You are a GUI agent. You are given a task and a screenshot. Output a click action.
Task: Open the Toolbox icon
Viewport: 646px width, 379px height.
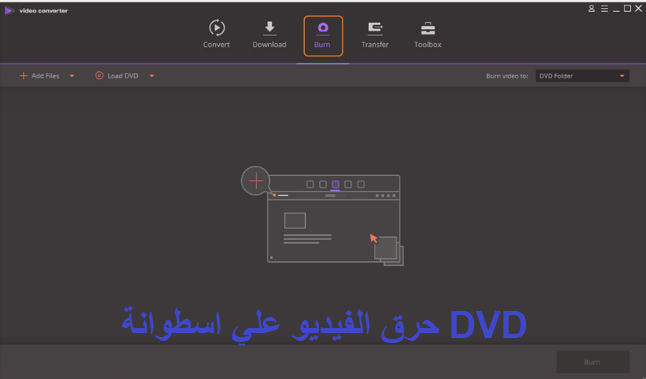[x=428, y=28]
